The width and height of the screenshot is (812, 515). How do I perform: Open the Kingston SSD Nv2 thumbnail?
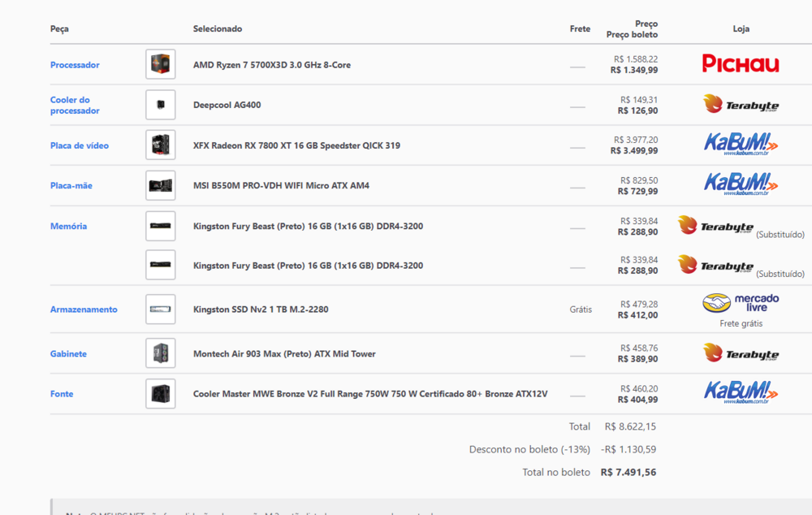click(161, 309)
